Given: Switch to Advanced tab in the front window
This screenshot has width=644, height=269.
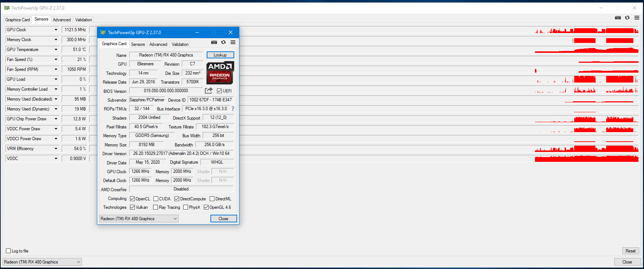Looking at the screenshot, I should coord(158,44).
